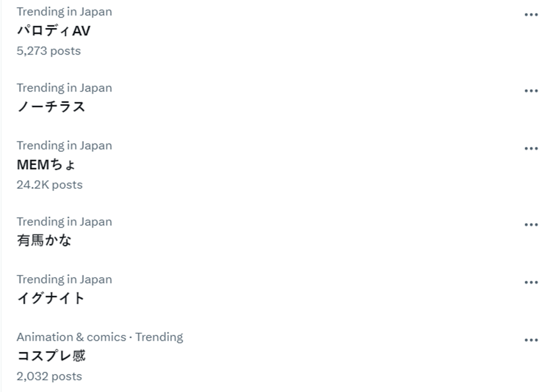This screenshot has width=553, height=392.
Task: Click the 5,273 posts count
Action: [49, 51]
